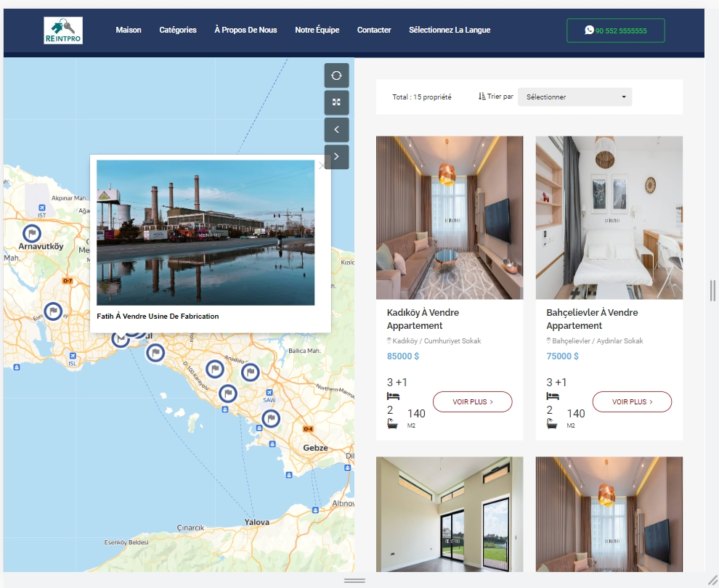Open the Catégories menu
The width and height of the screenshot is (719, 588).
178,30
